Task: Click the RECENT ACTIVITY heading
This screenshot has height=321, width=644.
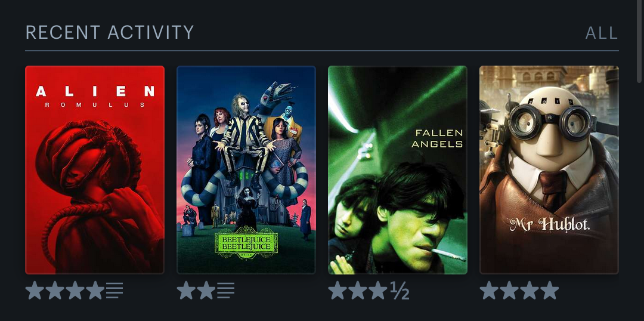Action: tap(110, 32)
